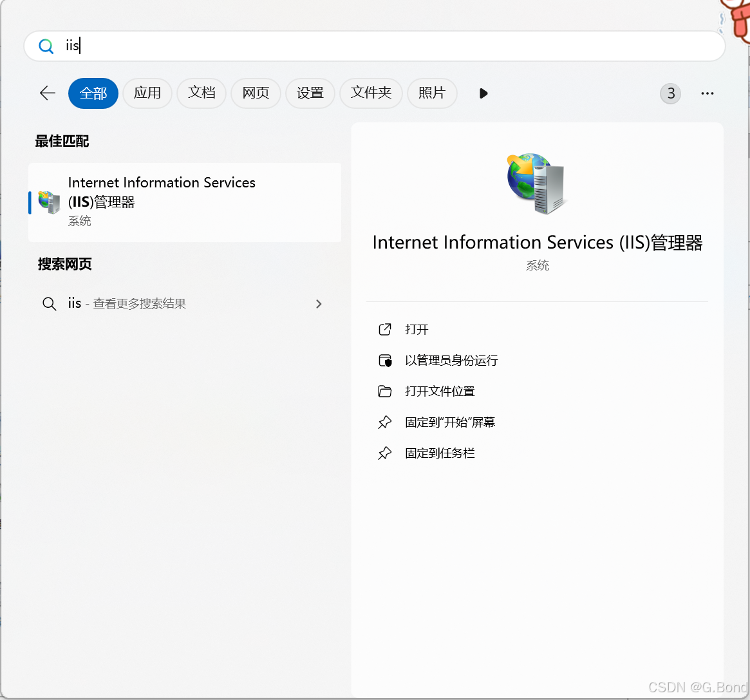Go back using the left arrow
Image resolution: width=750 pixels, height=700 pixels.
(x=48, y=93)
